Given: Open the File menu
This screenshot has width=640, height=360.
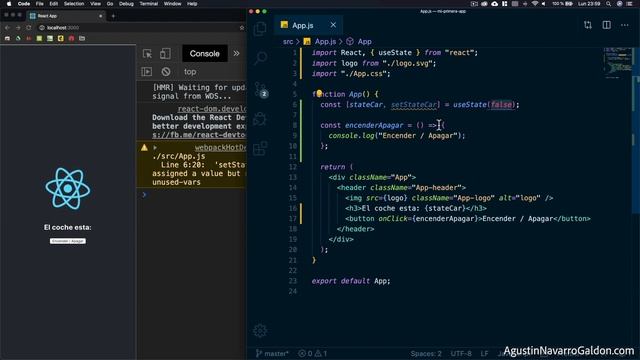Looking at the screenshot, I should 40,4.
